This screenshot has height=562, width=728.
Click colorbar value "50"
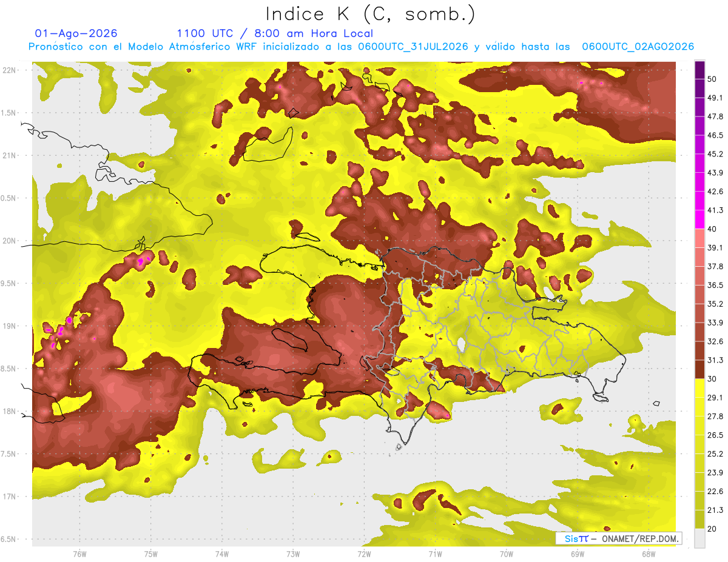point(712,79)
